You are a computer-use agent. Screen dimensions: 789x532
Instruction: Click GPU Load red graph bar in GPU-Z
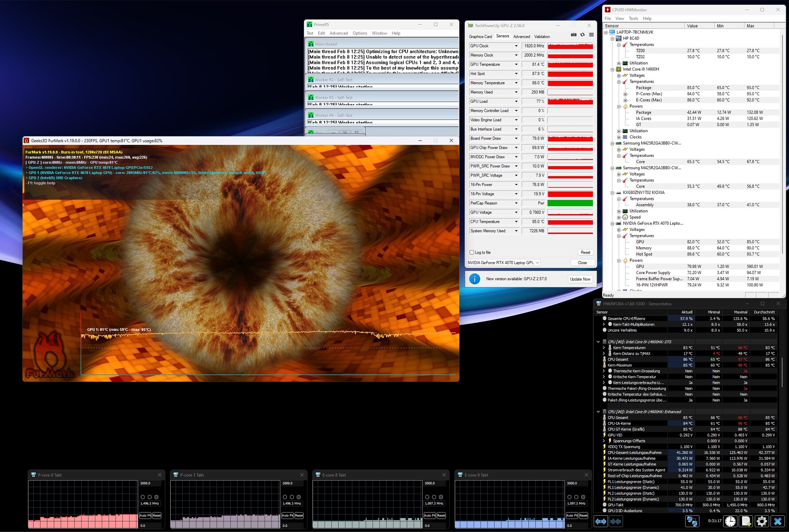pyautogui.click(x=570, y=102)
